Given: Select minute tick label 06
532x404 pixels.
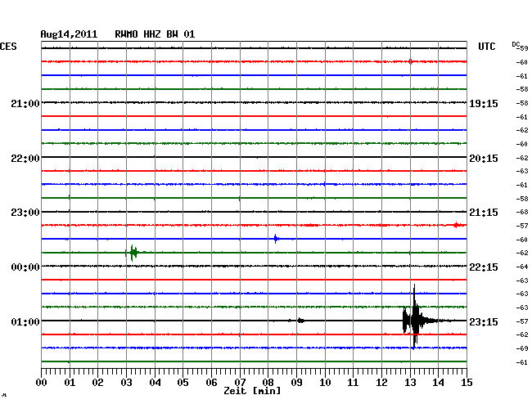Looking at the screenshot, I should point(211,383).
